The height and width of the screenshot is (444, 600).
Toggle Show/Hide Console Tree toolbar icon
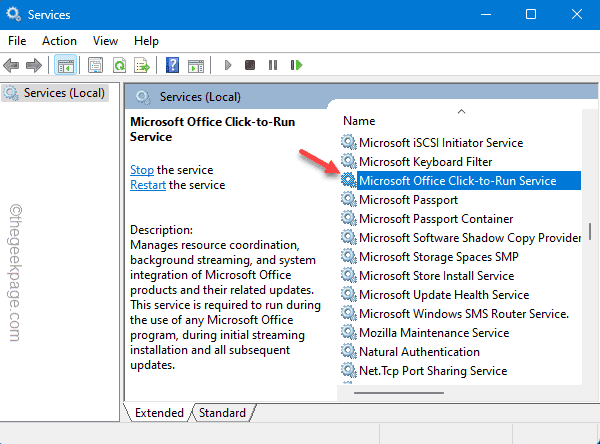click(65, 65)
